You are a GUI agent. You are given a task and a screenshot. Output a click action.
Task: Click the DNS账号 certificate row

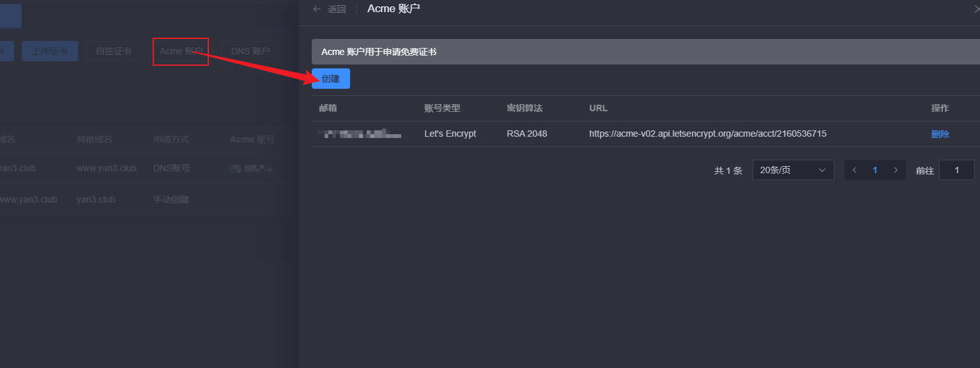171,169
